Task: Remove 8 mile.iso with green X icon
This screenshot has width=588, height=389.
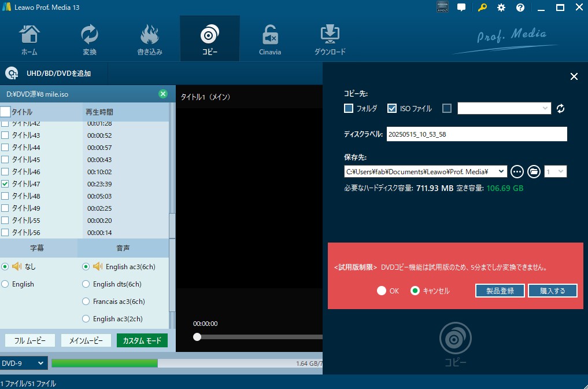Action: click(x=162, y=94)
